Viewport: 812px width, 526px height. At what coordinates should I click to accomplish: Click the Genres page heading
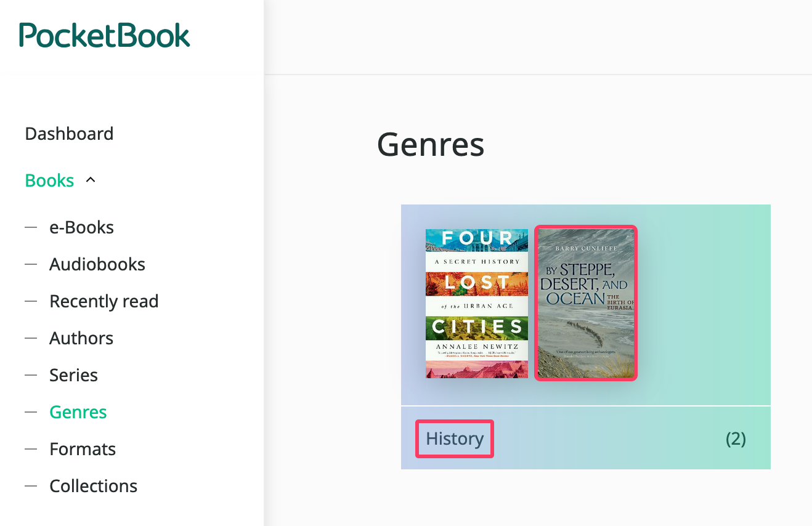[x=431, y=145]
